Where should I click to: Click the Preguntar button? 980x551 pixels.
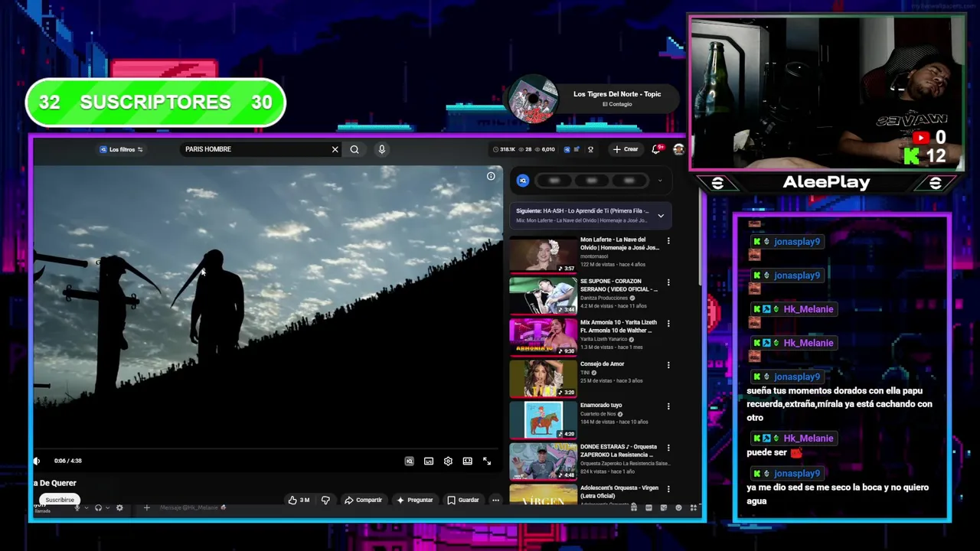(414, 500)
